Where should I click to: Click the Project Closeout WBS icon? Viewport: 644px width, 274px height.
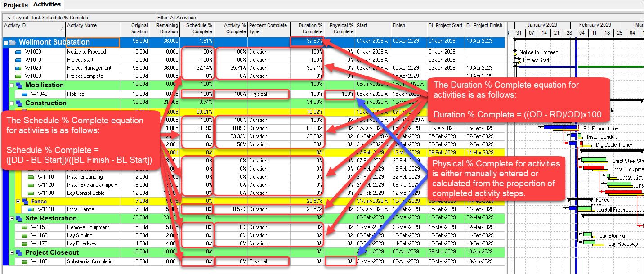[x=19, y=252]
